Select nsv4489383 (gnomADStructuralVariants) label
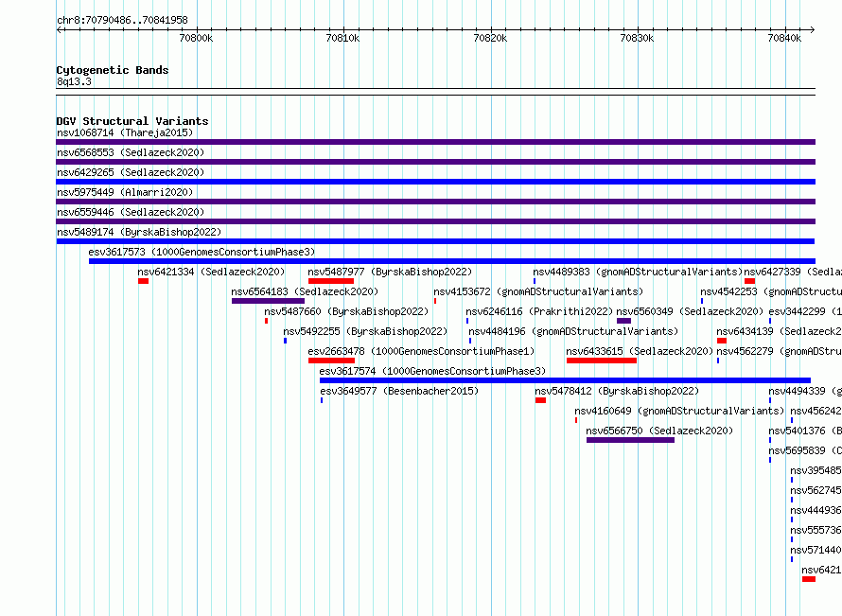The image size is (842, 616). click(x=638, y=272)
